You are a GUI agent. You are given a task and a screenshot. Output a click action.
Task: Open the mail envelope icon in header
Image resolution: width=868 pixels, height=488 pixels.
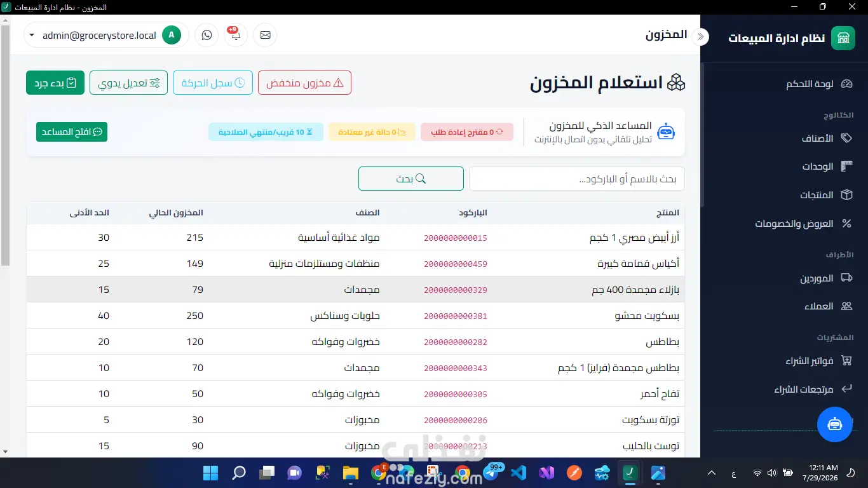pyautogui.click(x=265, y=35)
